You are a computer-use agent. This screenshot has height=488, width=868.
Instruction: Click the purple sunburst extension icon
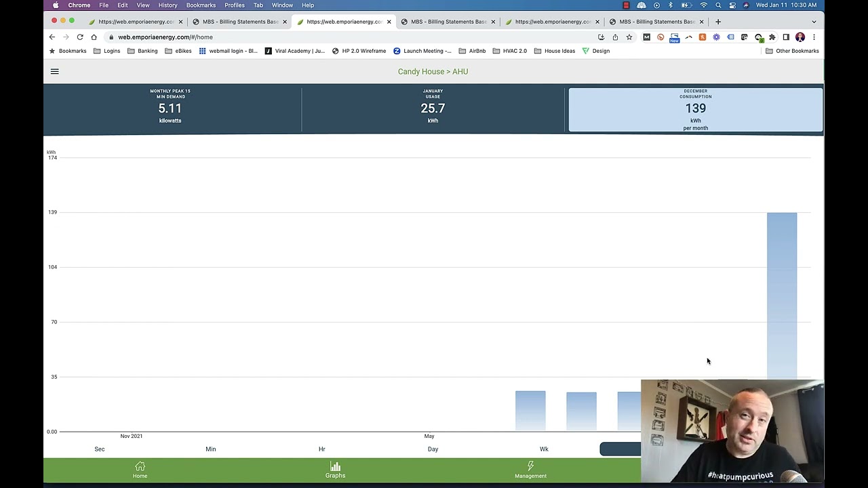[717, 37]
